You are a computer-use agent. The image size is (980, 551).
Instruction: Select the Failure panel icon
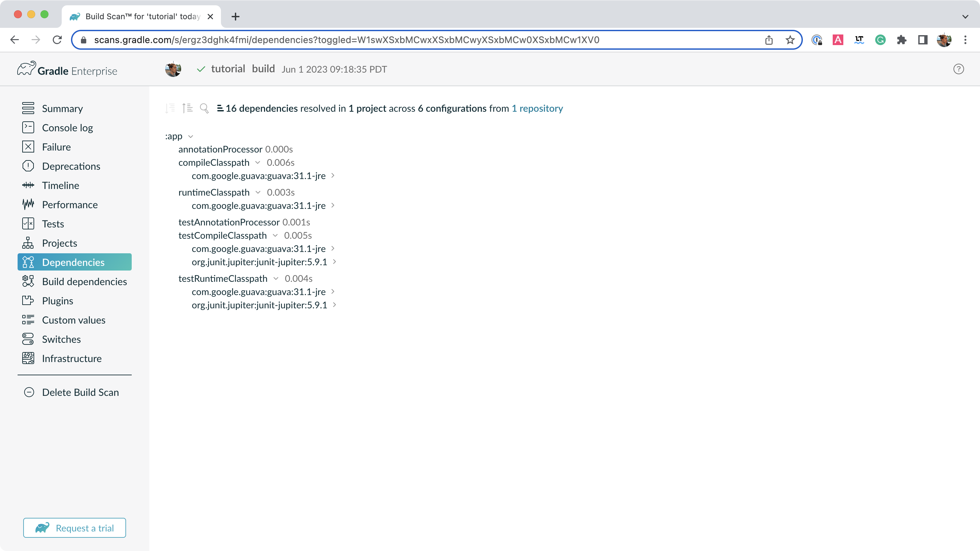tap(28, 147)
